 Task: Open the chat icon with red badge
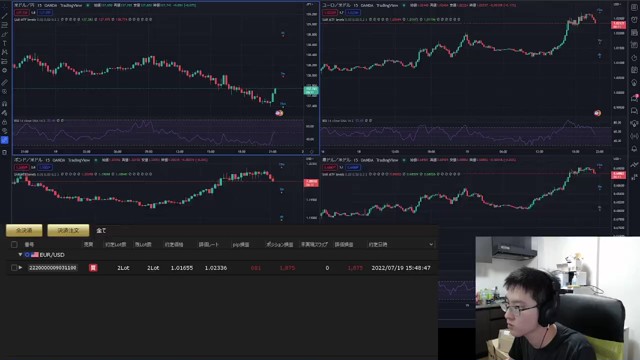point(634,98)
